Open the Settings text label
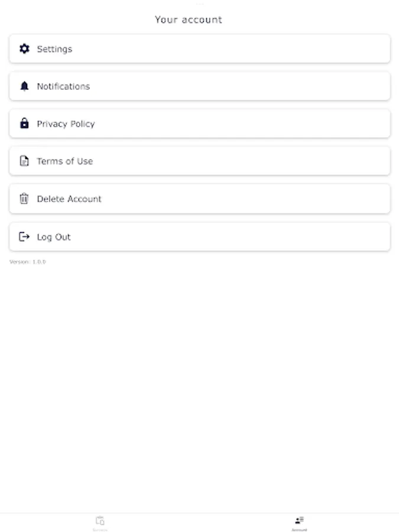The height and width of the screenshot is (532, 399). (54, 49)
